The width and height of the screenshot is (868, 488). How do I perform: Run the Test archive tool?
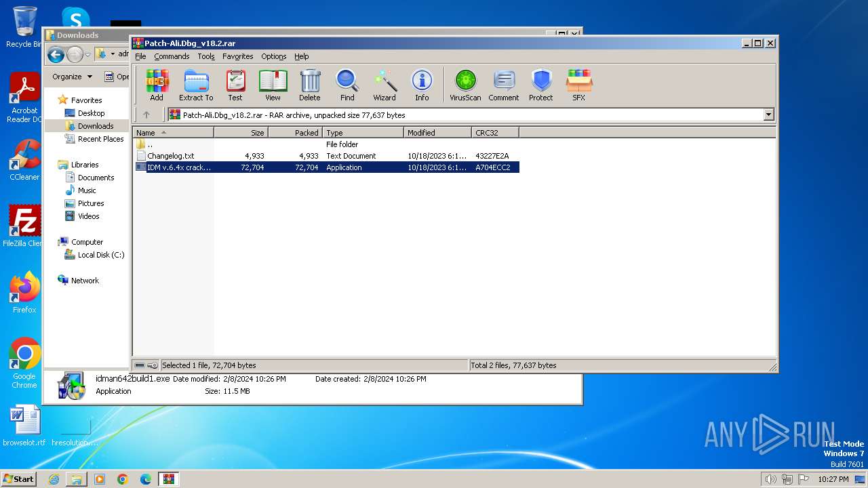235,85
